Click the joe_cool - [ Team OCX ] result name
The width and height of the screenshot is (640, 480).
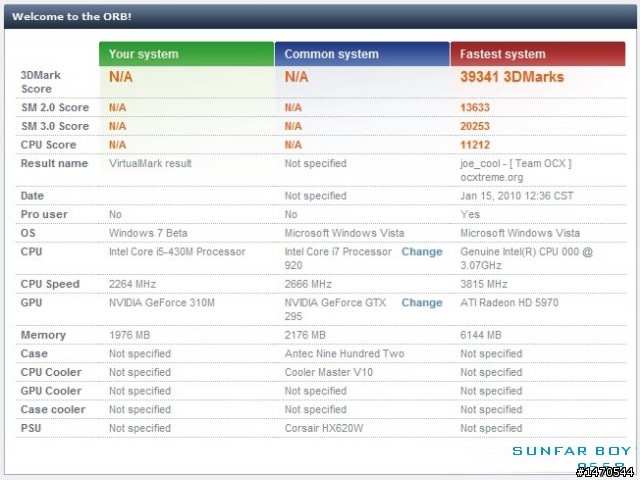(x=516, y=170)
